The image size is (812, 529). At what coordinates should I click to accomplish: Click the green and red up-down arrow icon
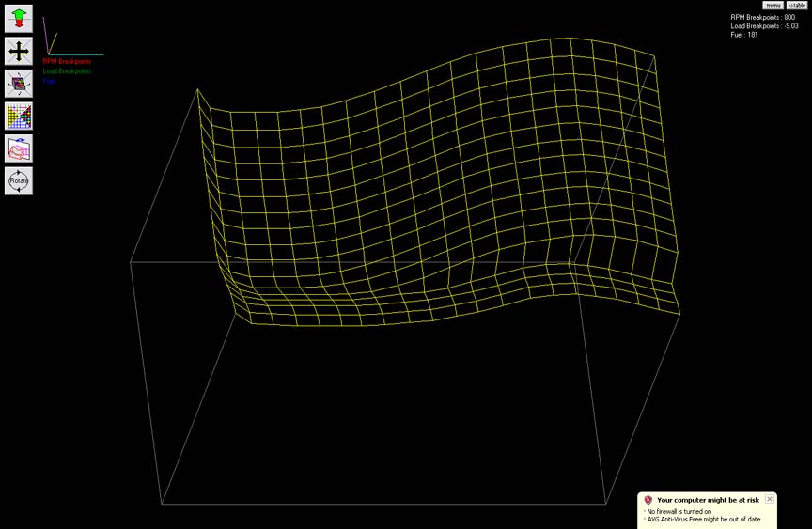(19, 19)
